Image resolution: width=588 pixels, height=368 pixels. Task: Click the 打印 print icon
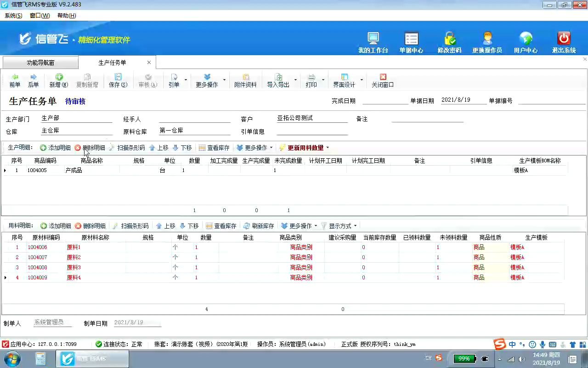tap(311, 80)
